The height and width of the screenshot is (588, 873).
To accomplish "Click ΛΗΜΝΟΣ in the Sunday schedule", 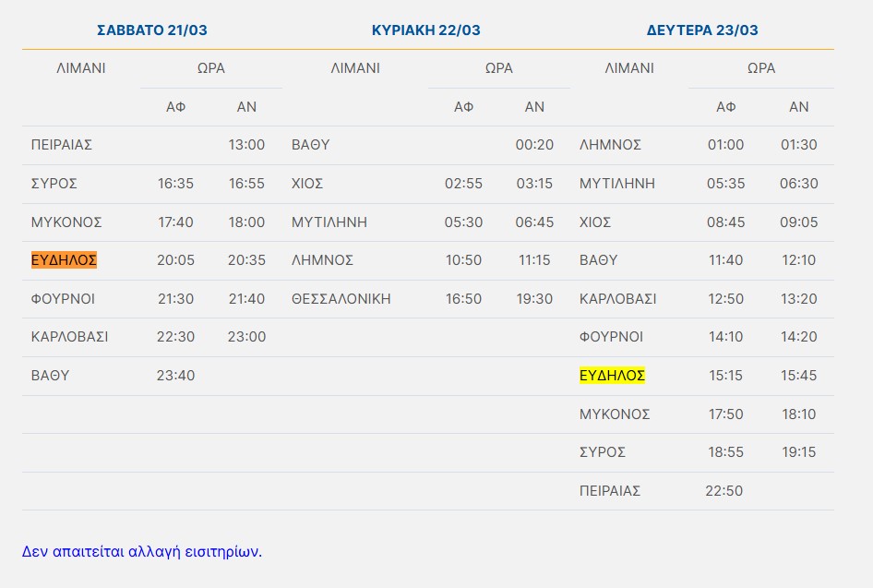I will (322, 260).
